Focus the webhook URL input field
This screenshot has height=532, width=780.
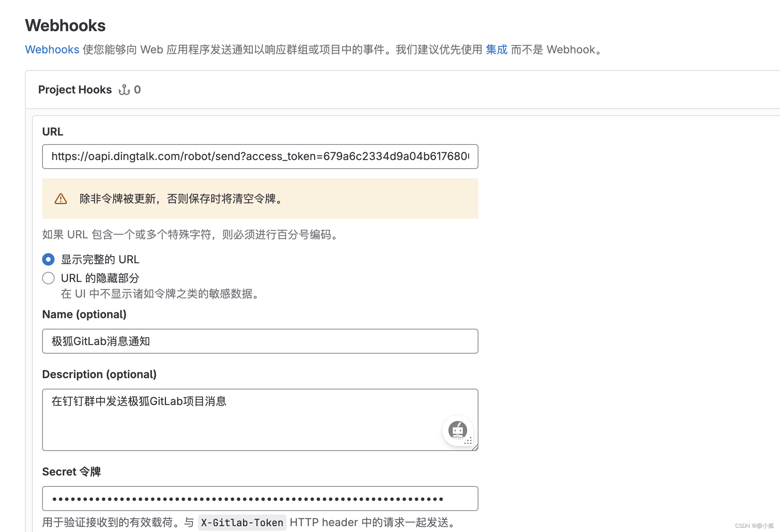pos(260,157)
